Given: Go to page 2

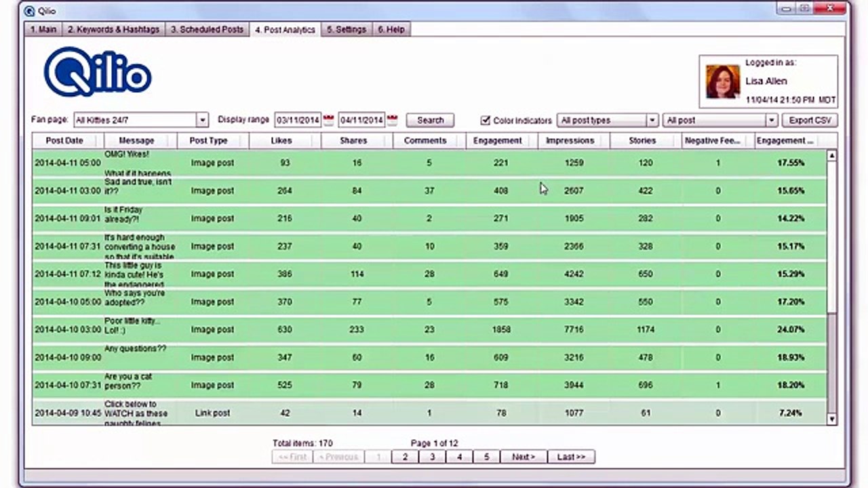Looking at the screenshot, I should [405, 457].
